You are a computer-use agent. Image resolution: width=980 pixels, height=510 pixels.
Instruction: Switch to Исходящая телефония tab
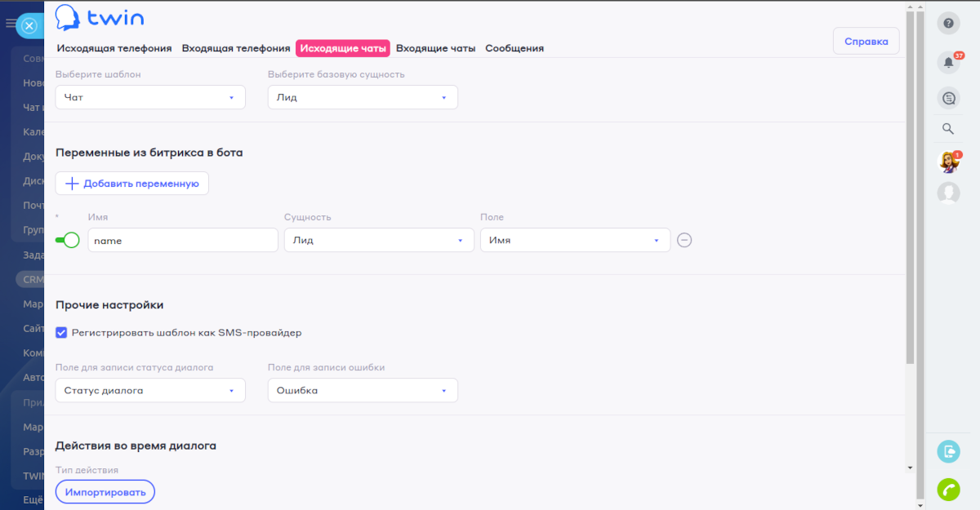[x=114, y=48]
